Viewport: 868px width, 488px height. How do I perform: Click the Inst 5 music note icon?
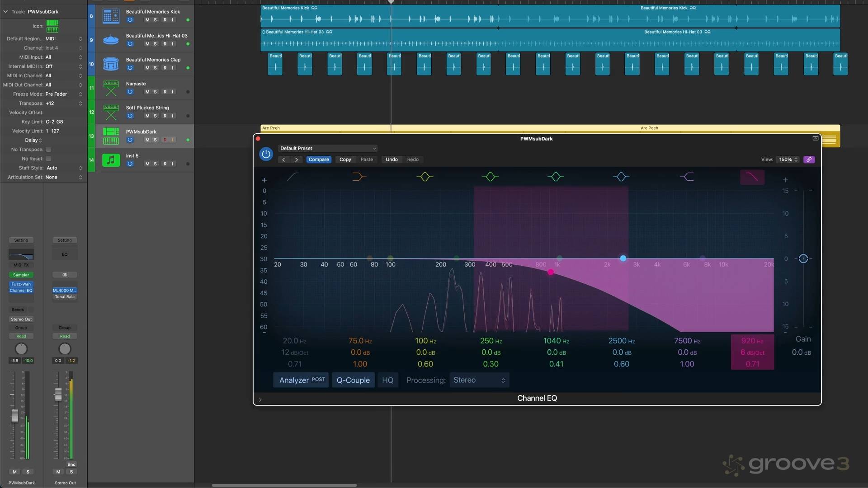point(111,160)
